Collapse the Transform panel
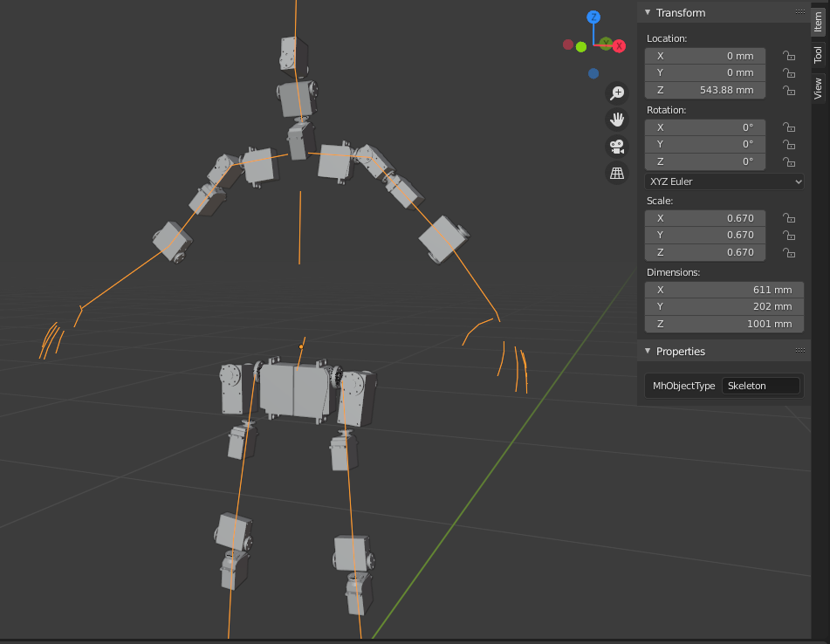The height and width of the screenshot is (644, 830). click(648, 13)
